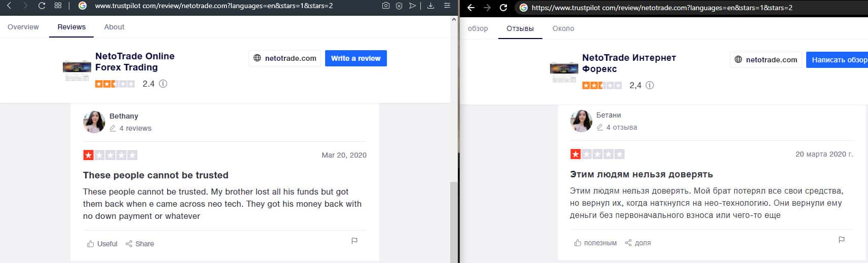Open the Около tab
This screenshot has width=868, height=263.
coord(563,28)
